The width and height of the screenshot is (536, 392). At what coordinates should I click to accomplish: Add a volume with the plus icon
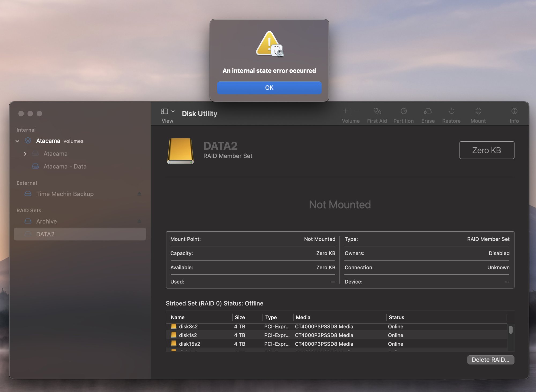click(345, 111)
